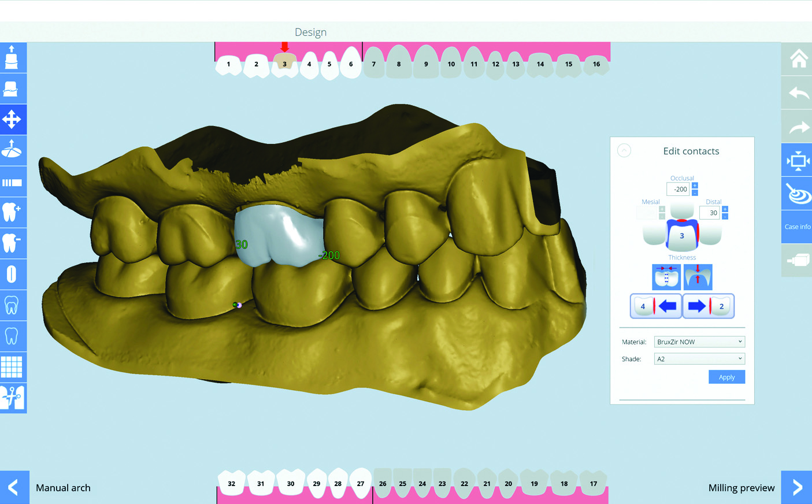Toggle the interproximal thickness view
This screenshot has height=504, width=812.
coord(666,277)
